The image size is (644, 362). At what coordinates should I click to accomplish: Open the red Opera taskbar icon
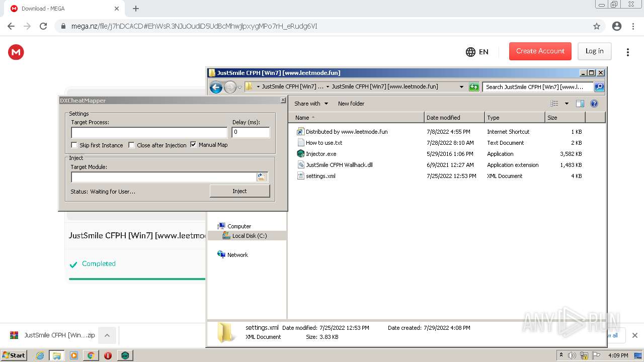pos(108,355)
